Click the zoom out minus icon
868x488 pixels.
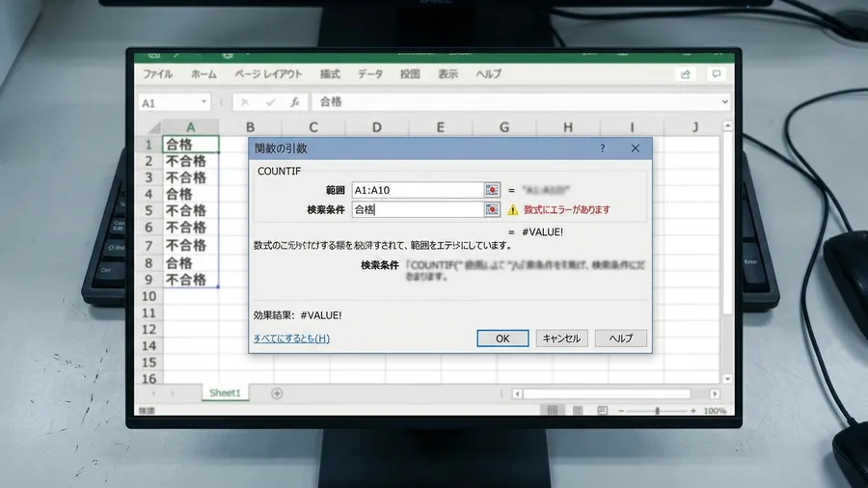point(621,411)
